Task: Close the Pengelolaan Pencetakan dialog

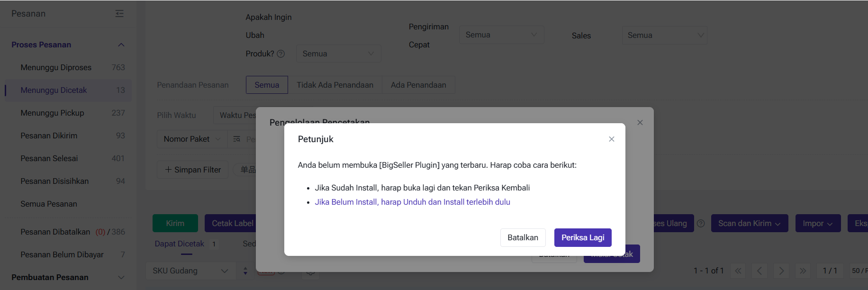Action: [x=640, y=123]
